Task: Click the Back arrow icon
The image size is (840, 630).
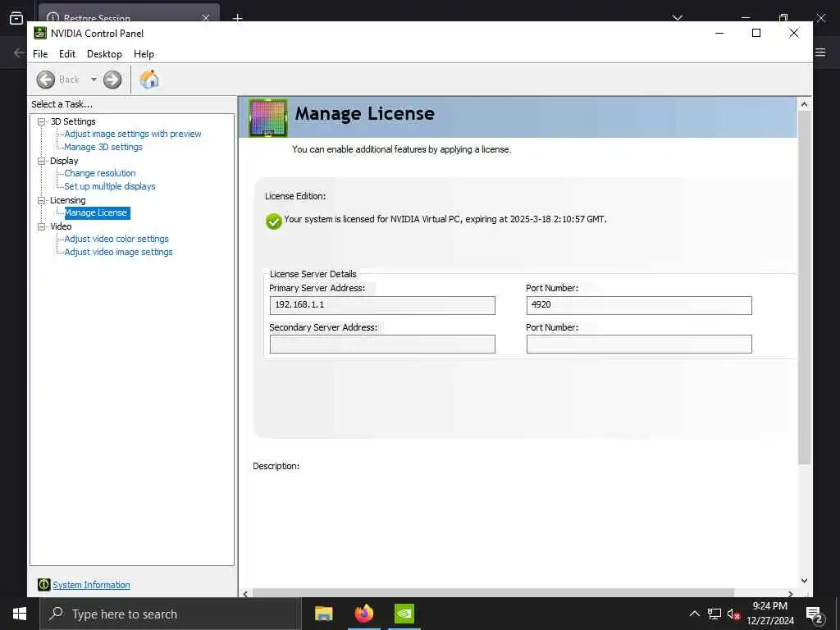Action: pos(46,80)
